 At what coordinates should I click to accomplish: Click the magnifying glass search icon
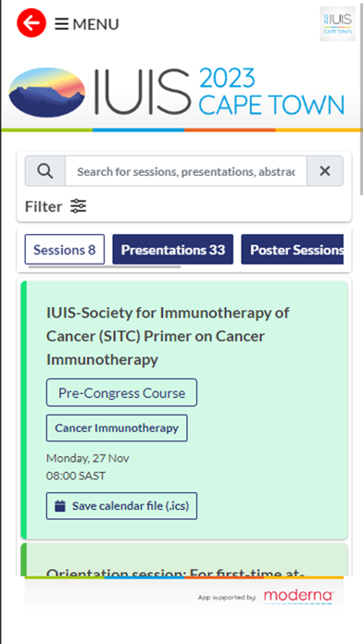coord(44,171)
